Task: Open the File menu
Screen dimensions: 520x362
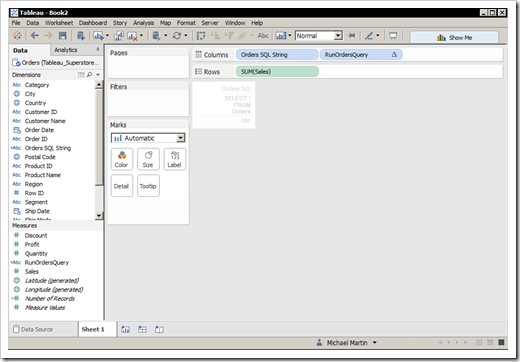Action: 16,23
